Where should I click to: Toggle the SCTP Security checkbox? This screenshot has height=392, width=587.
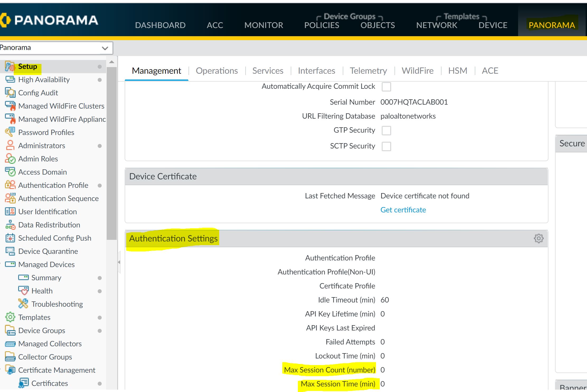click(386, 146)
